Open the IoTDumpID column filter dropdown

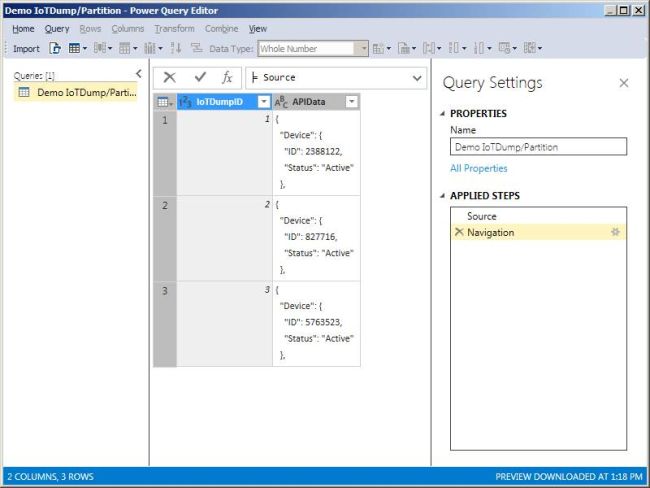click(264, 102)
